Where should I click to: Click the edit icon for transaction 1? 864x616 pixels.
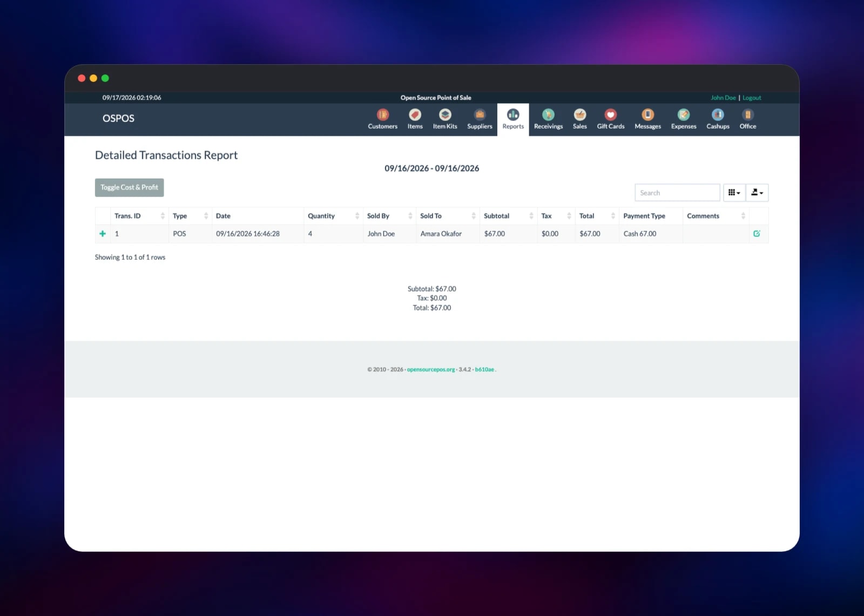click(x=757, y=234)
